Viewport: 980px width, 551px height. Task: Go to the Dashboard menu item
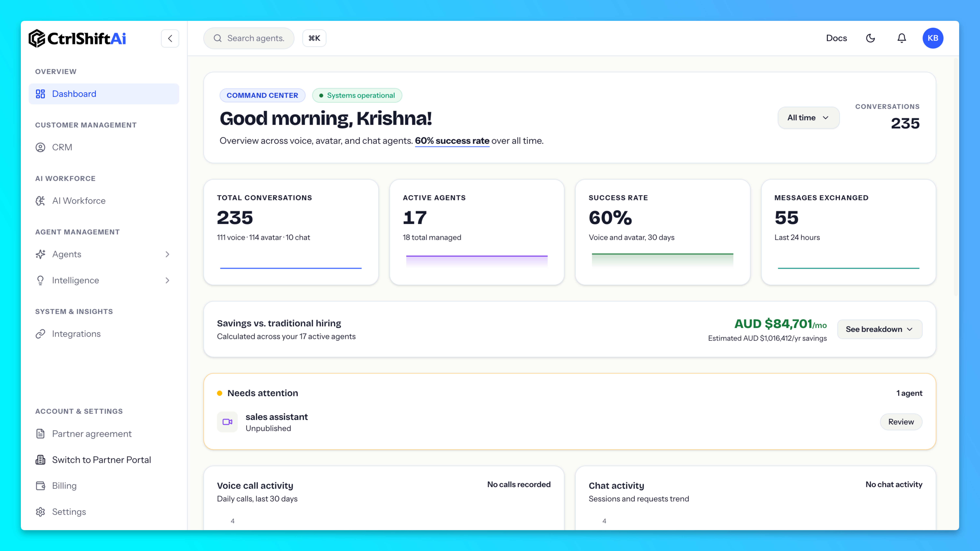104,94
